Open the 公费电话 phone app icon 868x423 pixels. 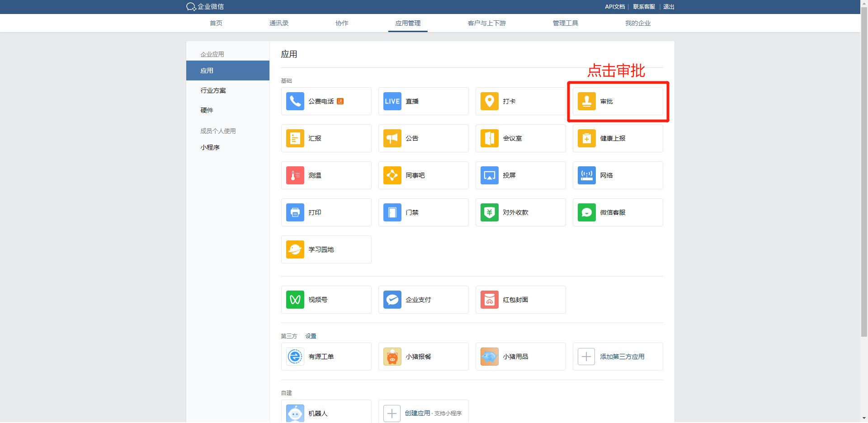click(295, 101)
